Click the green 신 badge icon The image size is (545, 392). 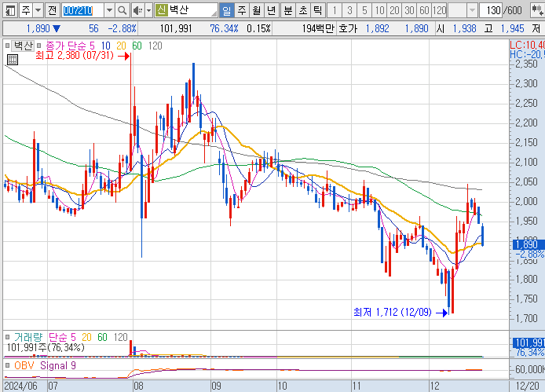(161, 10)
